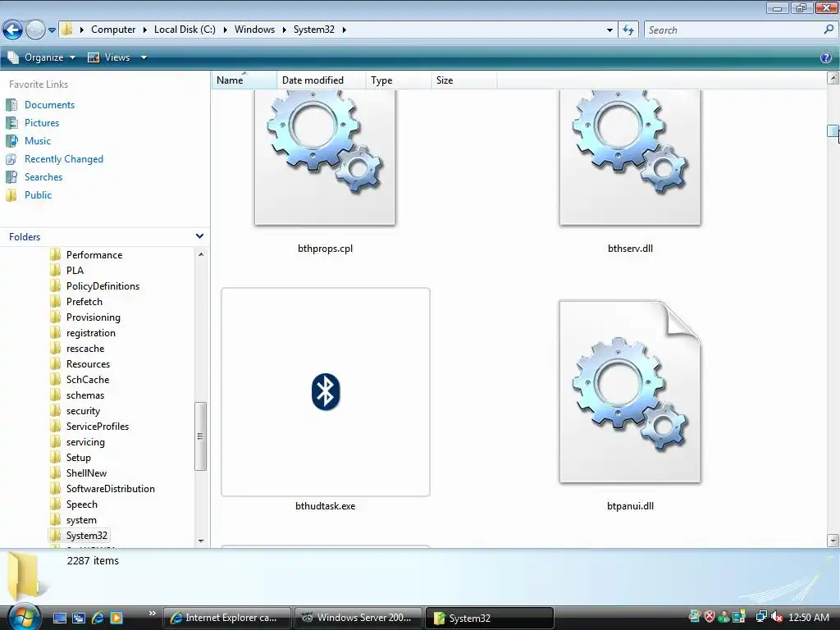
Task: Select the Prefetch folder in tree
Action: (x=84, y=302)
